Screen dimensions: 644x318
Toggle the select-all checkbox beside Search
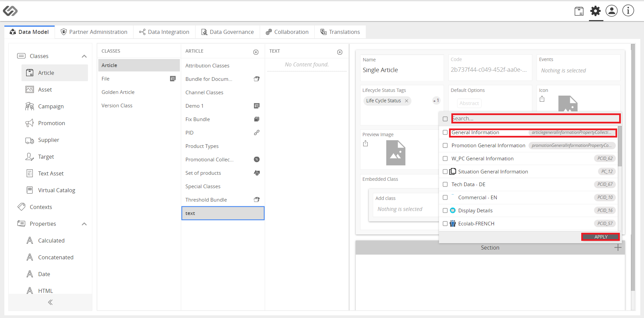tap(445, 119)
